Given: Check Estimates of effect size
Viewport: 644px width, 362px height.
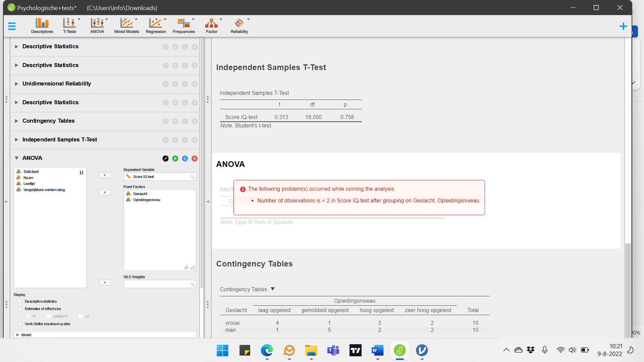Looking at the screenshot, I should [x=20, y=309].
